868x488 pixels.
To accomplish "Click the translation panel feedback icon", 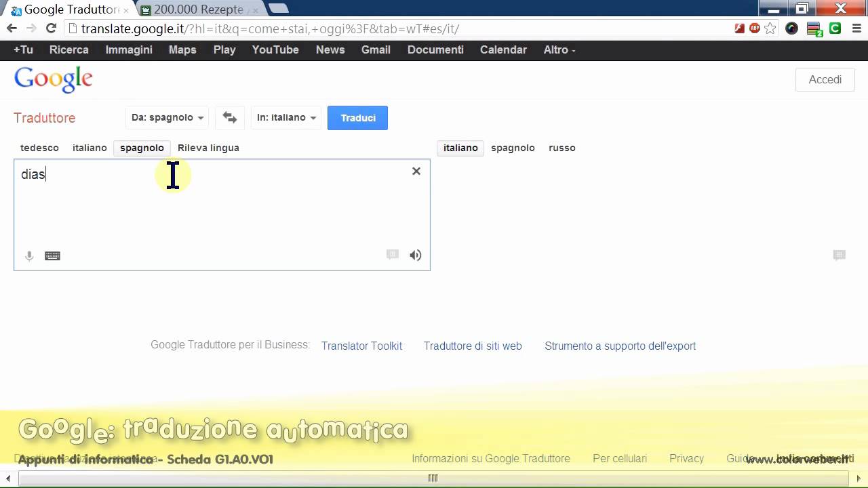I will click(x=840, y=255).
